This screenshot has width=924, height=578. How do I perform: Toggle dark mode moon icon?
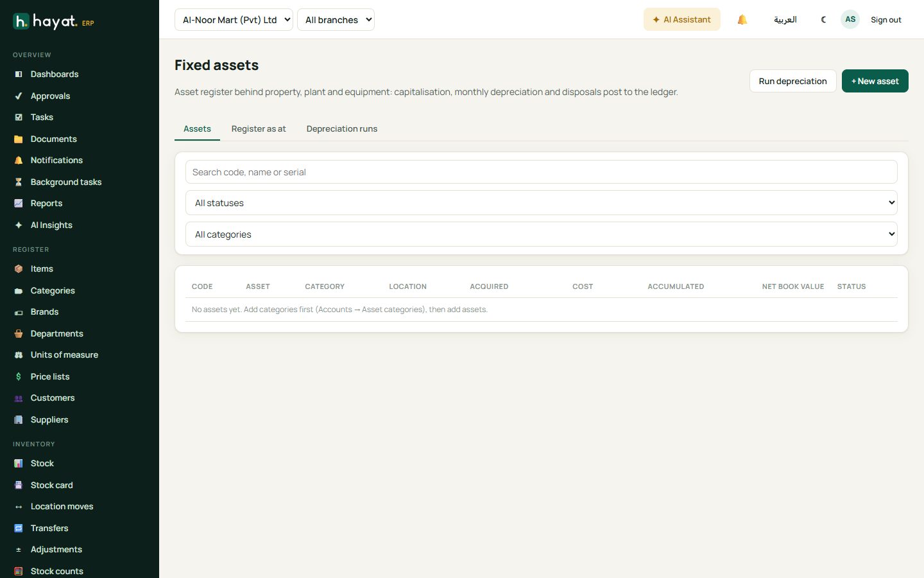click(x=824, y=20)
